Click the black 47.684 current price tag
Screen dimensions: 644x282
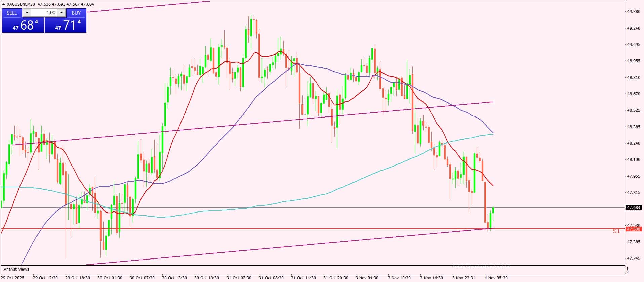(633, 208)
